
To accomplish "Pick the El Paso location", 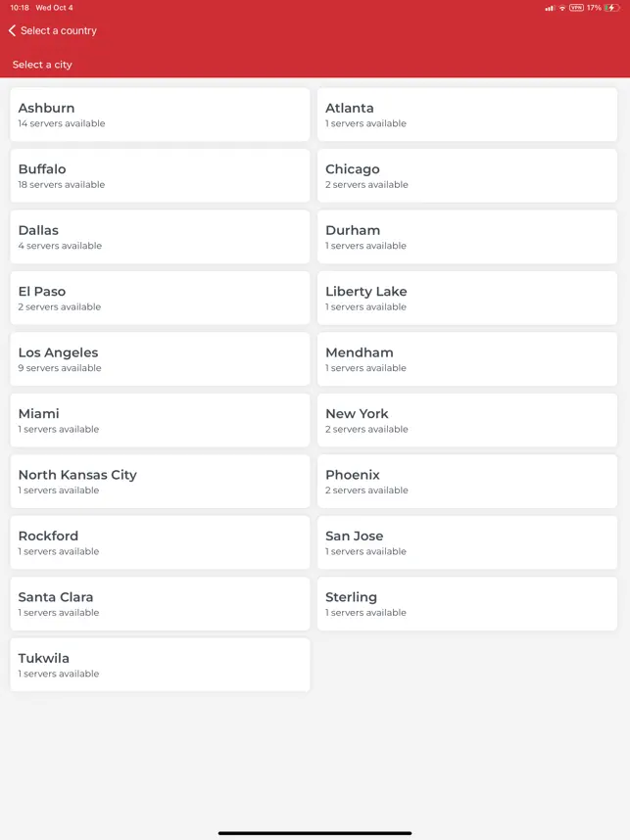I will pyautogui.click(x=160, y=298).
